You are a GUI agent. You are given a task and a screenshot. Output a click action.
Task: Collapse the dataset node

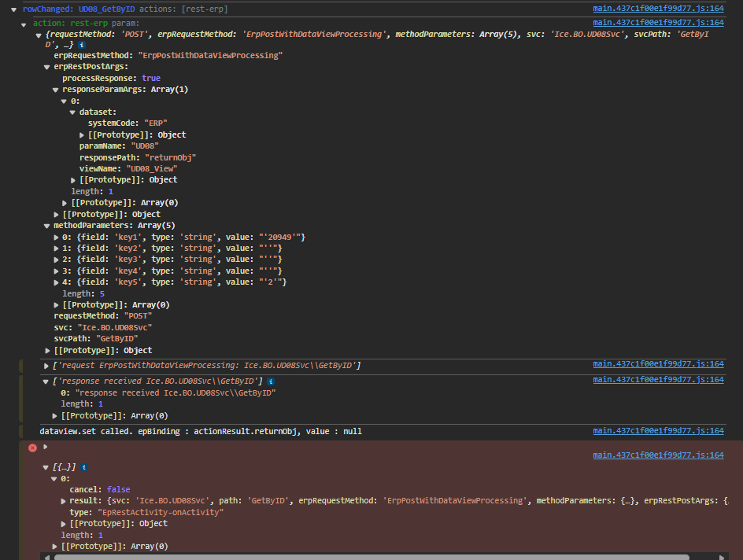pos(72,112)
